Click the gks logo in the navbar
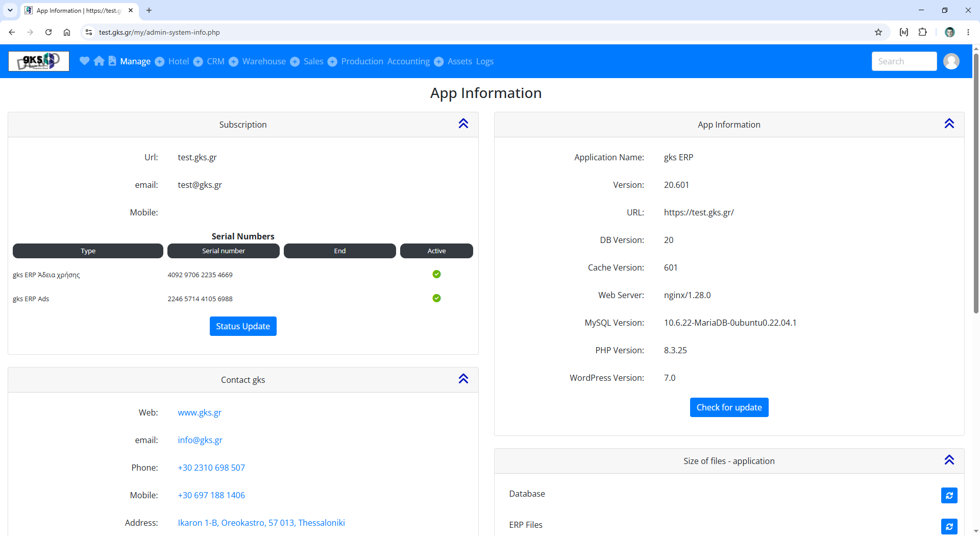Screen dimensions: 980x536 (39, 61)
